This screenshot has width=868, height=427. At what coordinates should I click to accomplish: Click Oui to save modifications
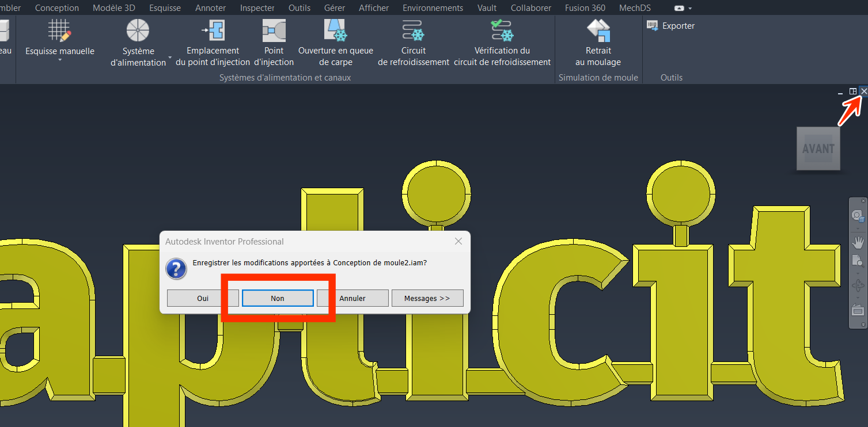point(203,298)
